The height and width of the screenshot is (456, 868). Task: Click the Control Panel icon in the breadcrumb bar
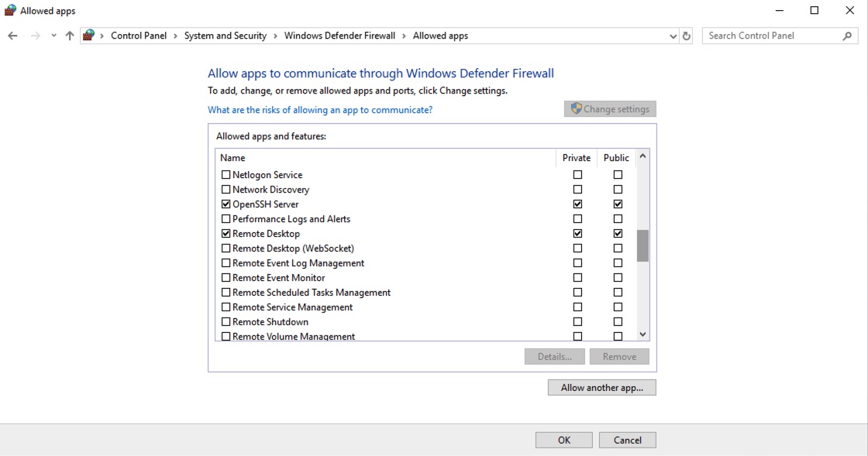pos(88,35)
